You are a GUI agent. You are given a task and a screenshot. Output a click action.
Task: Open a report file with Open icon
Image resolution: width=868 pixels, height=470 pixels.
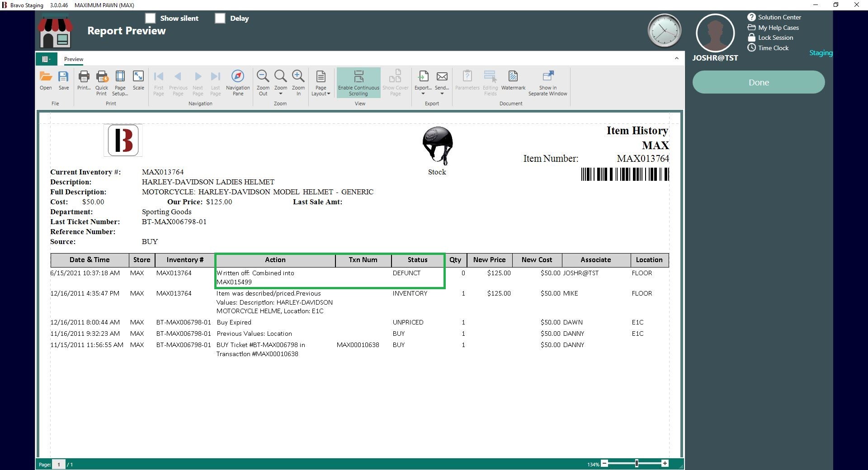[46, 81]
